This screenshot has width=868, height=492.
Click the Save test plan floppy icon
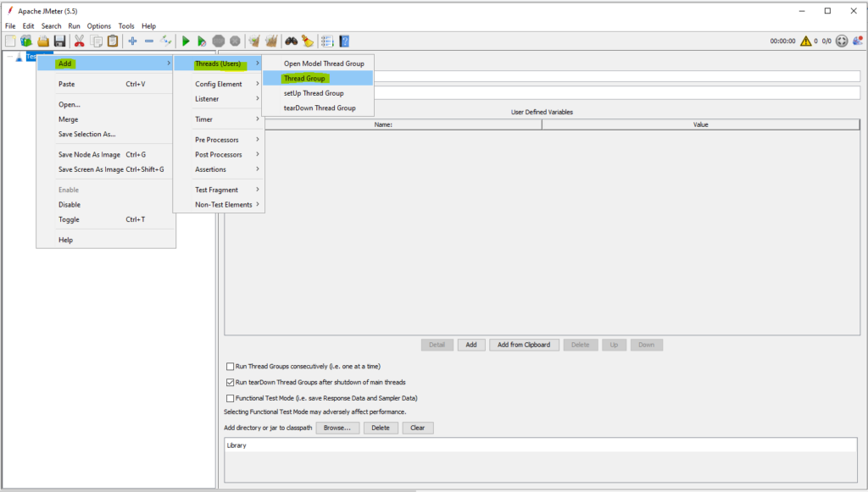(59, 41)
